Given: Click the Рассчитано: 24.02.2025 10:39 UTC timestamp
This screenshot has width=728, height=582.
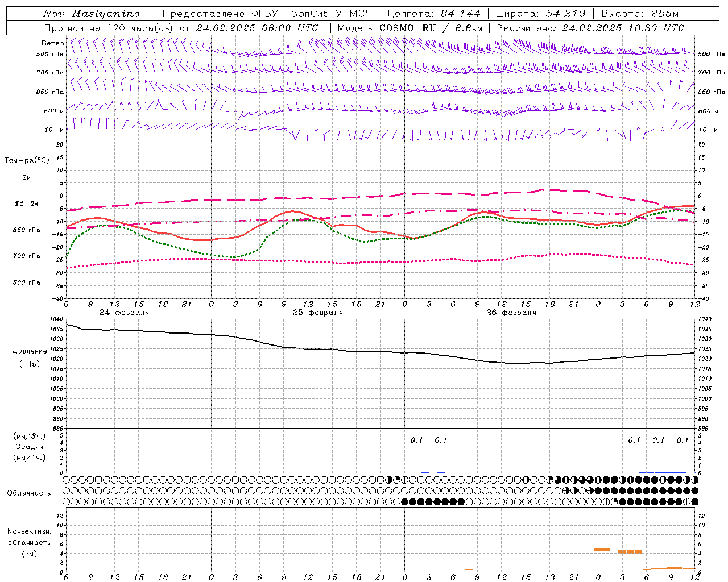Looking at the screenshot, I should 590,28.
